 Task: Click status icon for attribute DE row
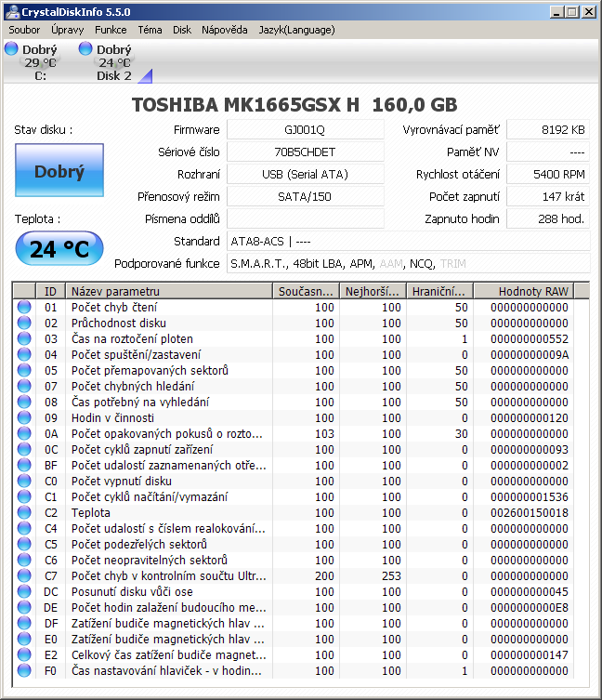[24, 607]
